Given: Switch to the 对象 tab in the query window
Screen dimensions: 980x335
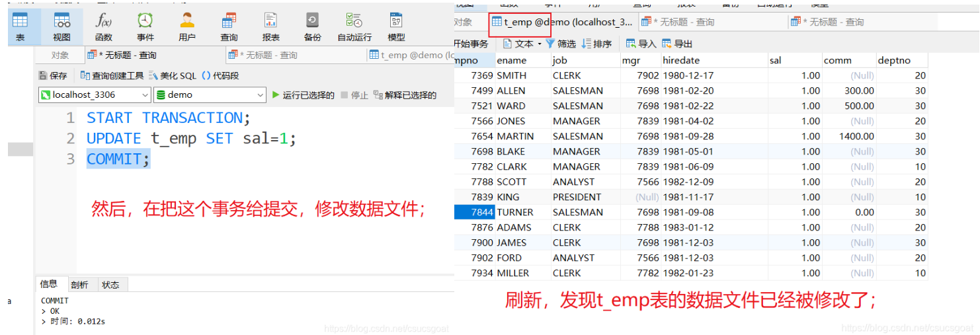Looking at the screenshot, I should [60, 56].
